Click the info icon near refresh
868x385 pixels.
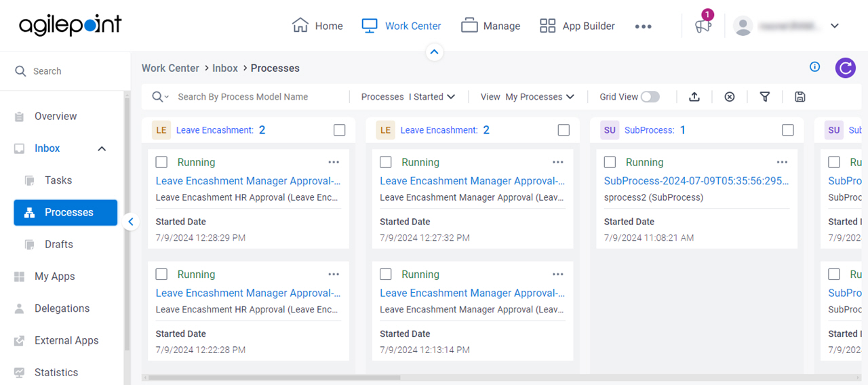(x=815, y=66)
